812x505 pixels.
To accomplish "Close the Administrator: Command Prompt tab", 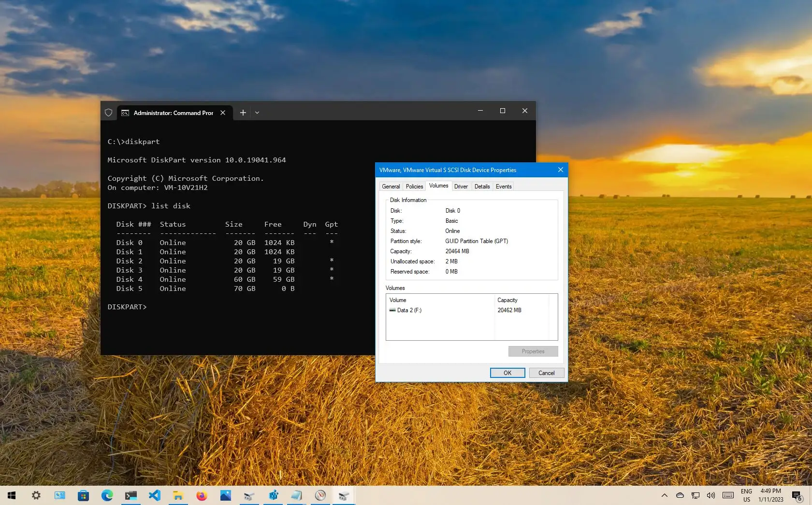I will coord(223,113).
